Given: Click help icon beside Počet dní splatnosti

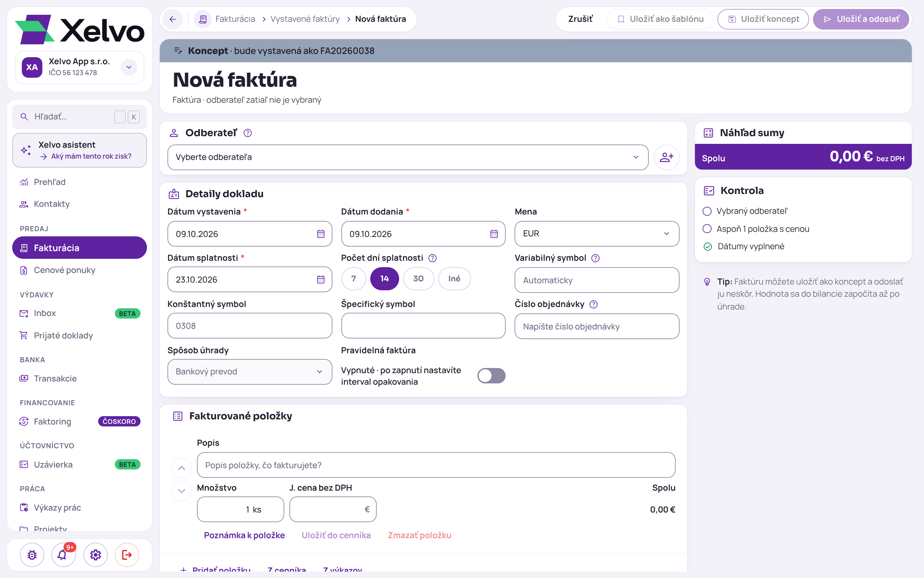Looking at the screenshot, I should [x=432, y=258].
